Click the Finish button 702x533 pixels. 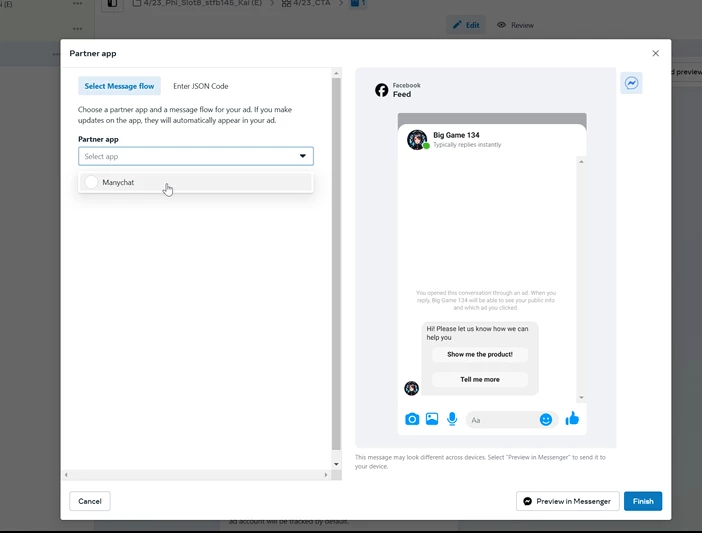(643, 501)
